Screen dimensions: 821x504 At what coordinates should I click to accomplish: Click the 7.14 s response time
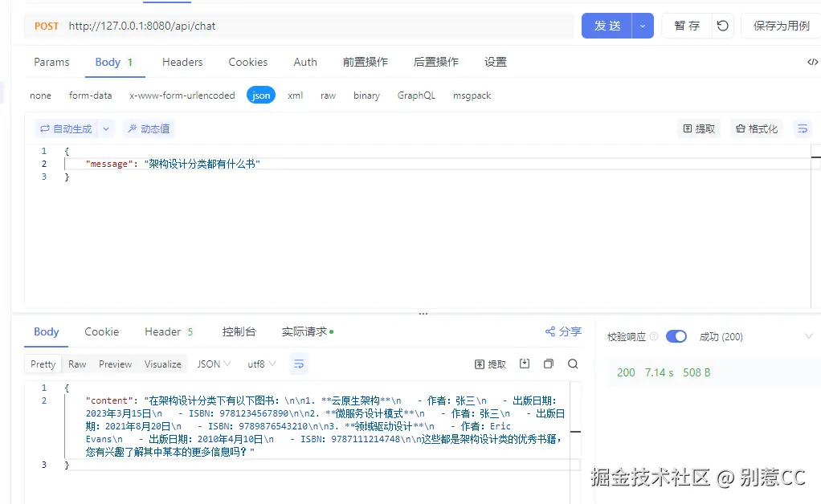(x=659, y=372)
